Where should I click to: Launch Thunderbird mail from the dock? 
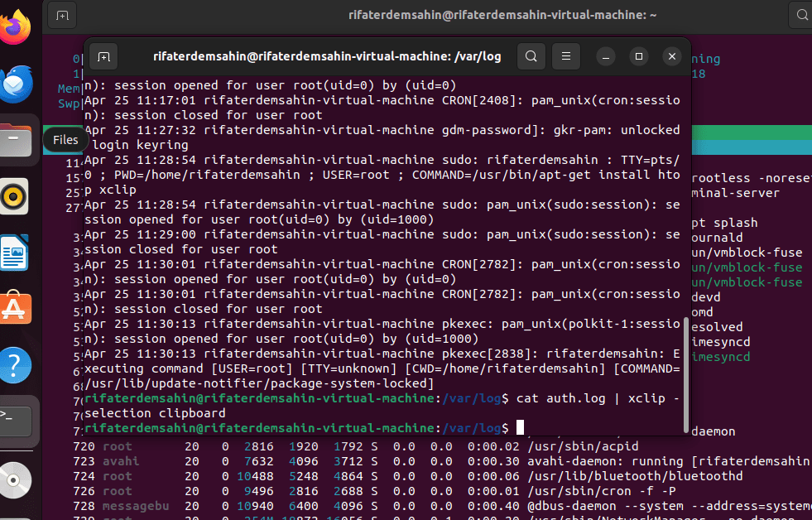(16, 84)
